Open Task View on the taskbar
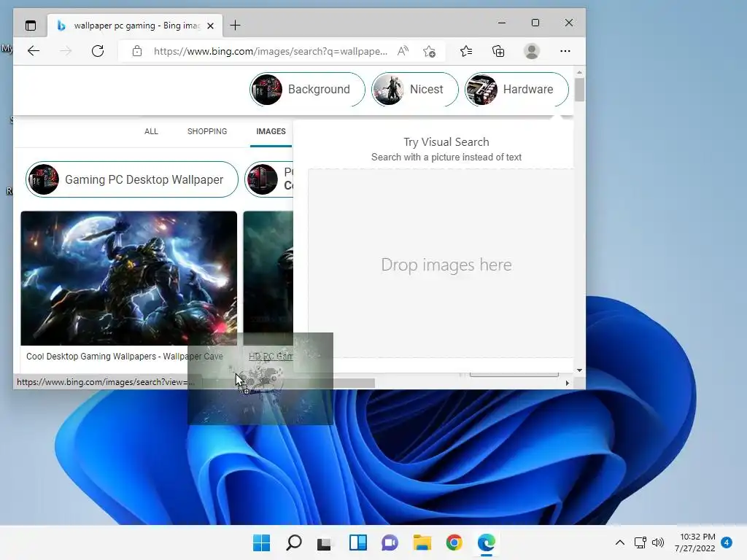The height and width of the screenshot is (560, 747). coord(324,542)
